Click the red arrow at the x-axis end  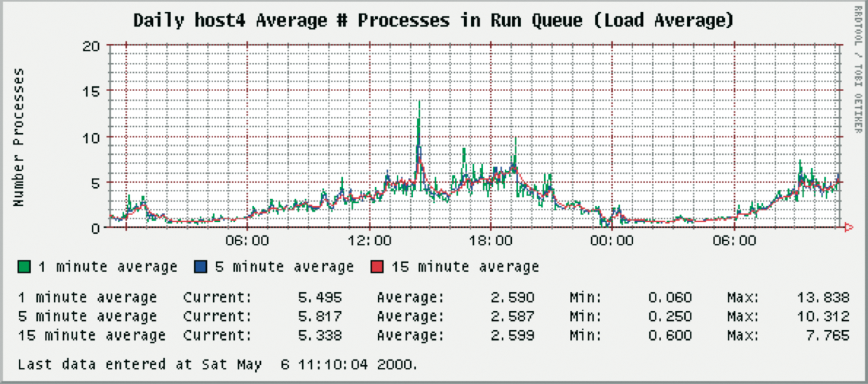point(848,227)
